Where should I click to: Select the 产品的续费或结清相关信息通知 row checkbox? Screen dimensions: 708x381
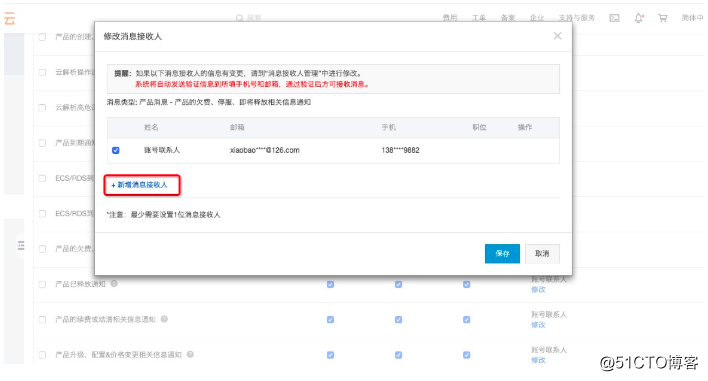point(42,320)
